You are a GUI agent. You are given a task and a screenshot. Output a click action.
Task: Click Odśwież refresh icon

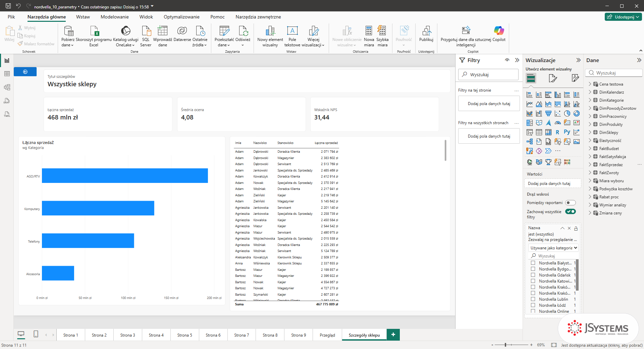coord(243,36)
